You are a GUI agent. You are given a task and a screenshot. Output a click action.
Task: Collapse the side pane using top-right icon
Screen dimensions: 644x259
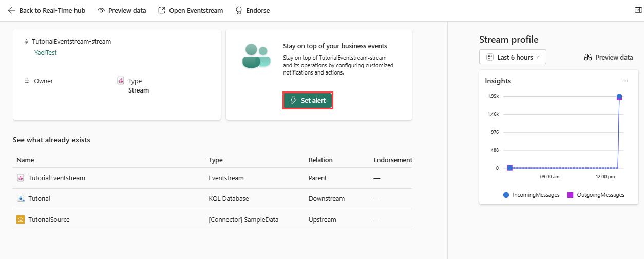pos(638,10)
